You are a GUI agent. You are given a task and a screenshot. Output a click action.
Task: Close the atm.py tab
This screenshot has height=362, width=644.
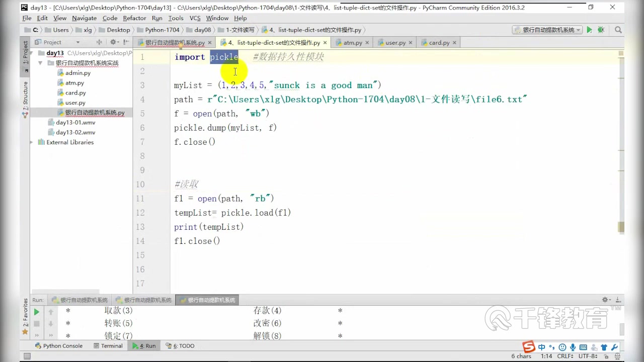366,43
